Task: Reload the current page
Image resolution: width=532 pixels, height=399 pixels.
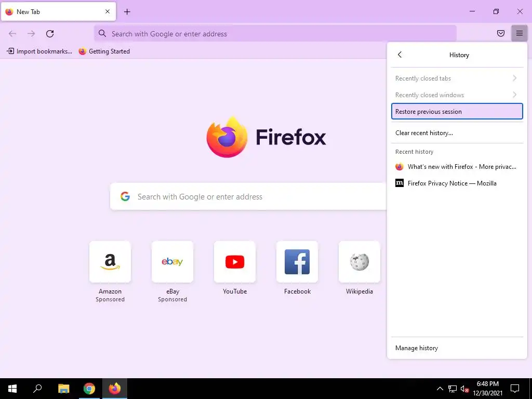Action: click(x=50, y=34)
